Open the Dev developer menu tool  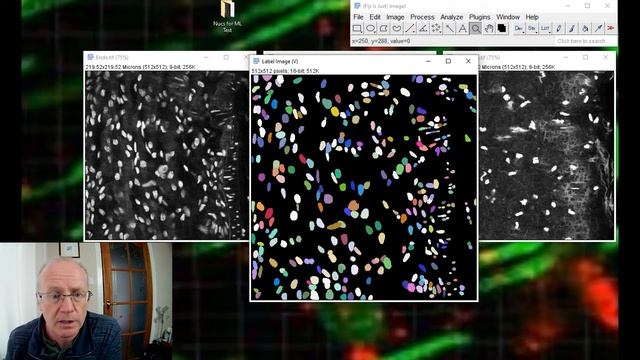point(519,28)
